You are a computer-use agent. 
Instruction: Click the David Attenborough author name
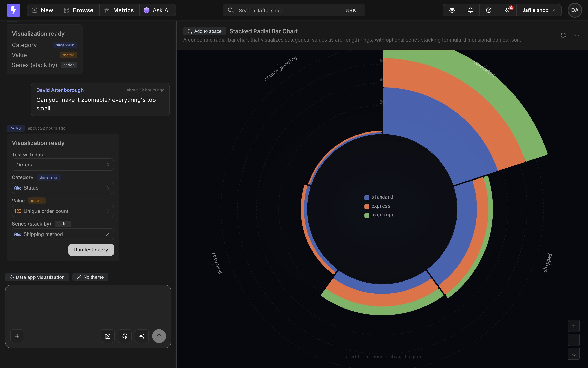pos(60,90)
